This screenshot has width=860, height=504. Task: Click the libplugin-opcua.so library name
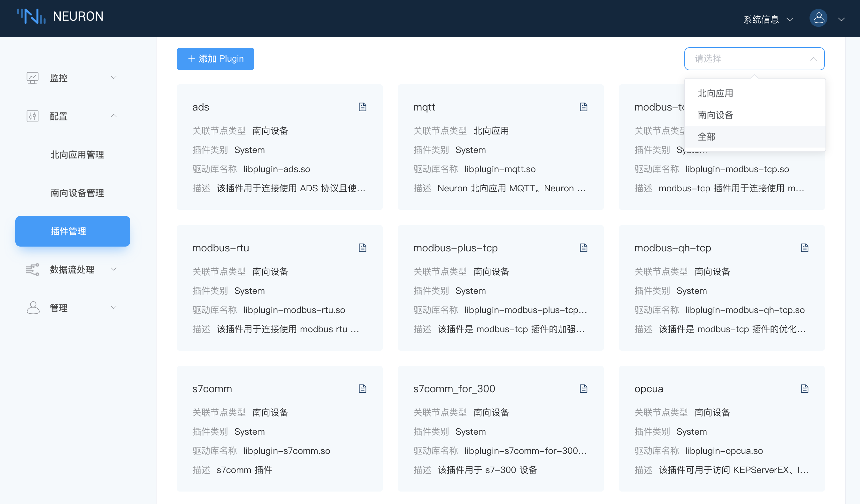(x=724, y=451)
